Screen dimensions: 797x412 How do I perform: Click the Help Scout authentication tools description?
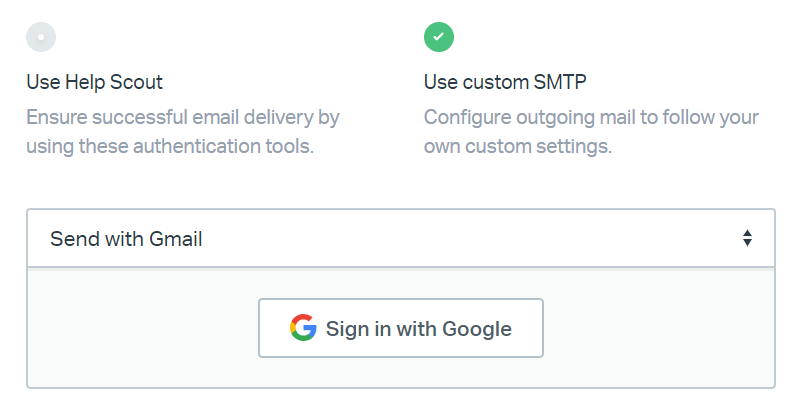(x=183, y=132)
